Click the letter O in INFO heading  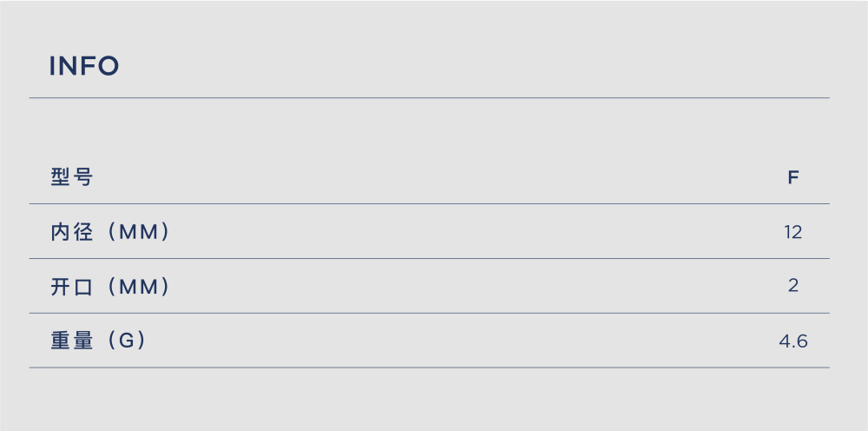click(x=109, y=66)
